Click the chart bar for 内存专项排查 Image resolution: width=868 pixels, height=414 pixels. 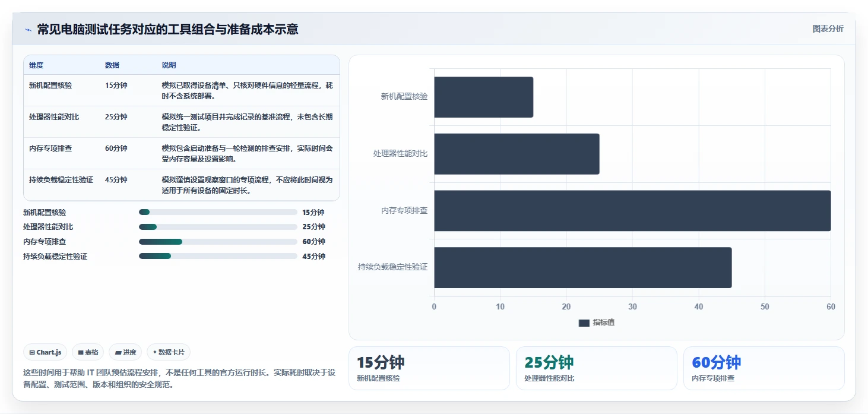(632, 211)
